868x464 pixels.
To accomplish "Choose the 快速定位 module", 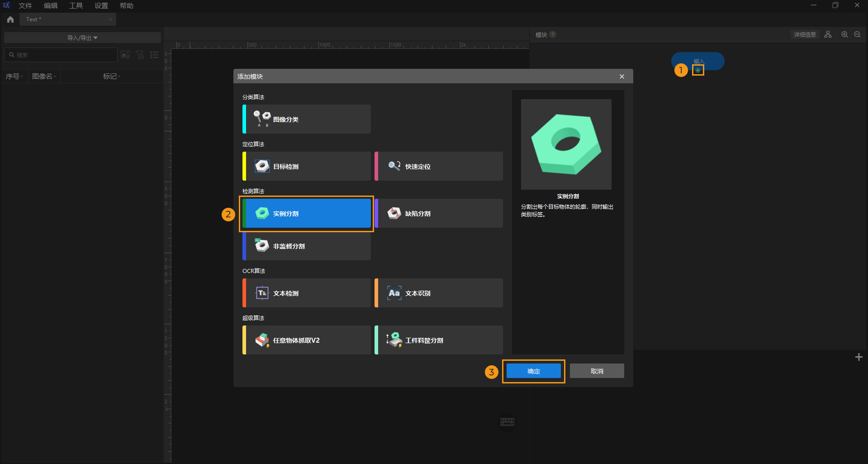I will [x=439, y=166].
